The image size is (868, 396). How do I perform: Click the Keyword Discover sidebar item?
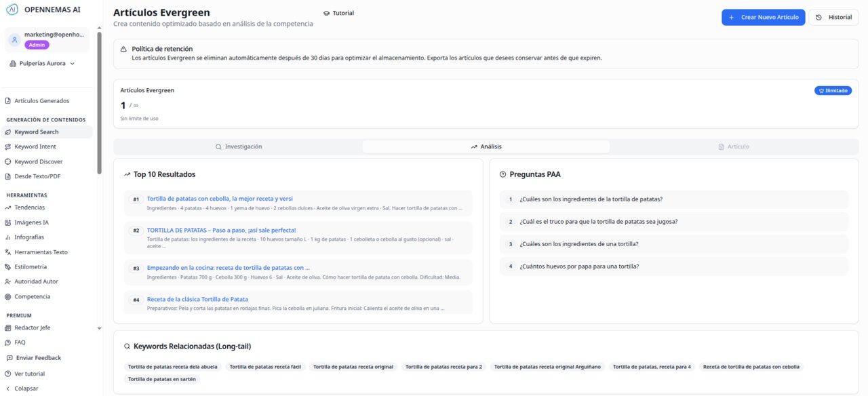coord(38,161)
